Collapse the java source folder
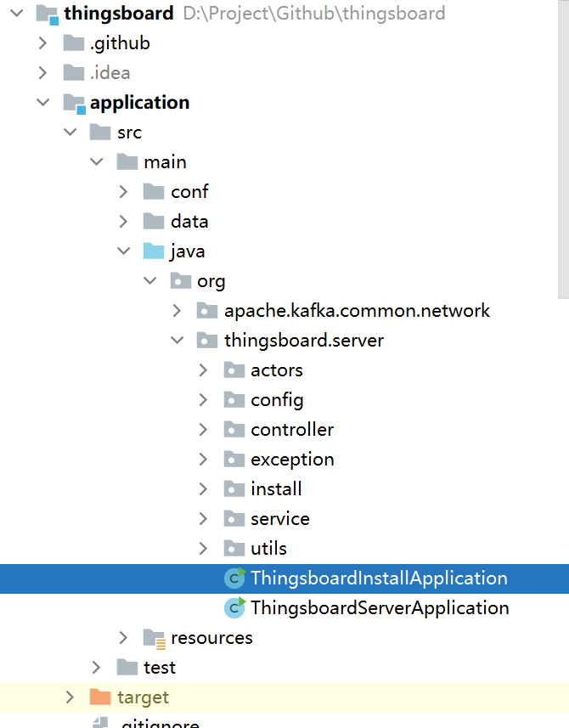Viewport: 569px width, 728px height. coord(123,251)
